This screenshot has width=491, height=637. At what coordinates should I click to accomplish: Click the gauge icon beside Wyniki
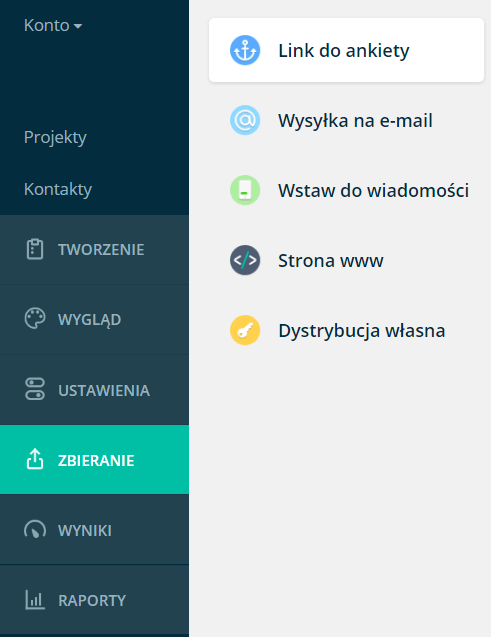35,529
